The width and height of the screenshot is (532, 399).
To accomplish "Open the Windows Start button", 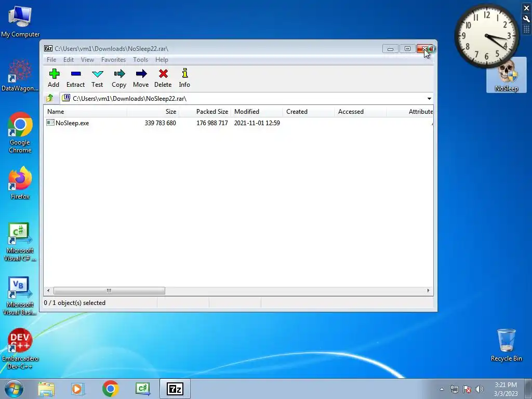I will click(14, 389).
